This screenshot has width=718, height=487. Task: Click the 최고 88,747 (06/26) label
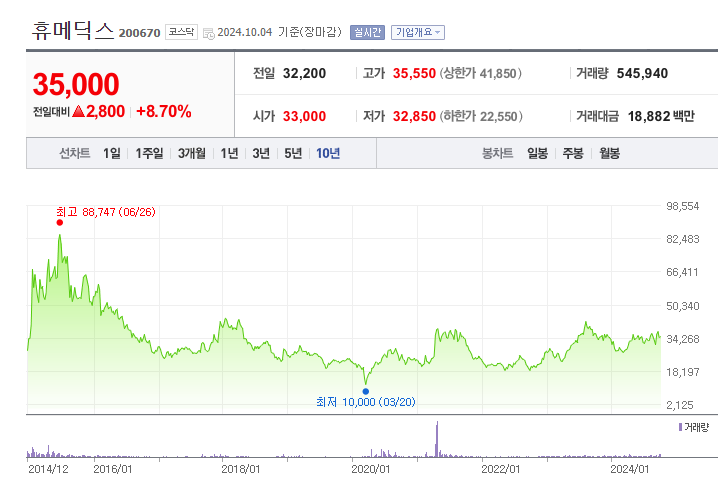(106, 212)
